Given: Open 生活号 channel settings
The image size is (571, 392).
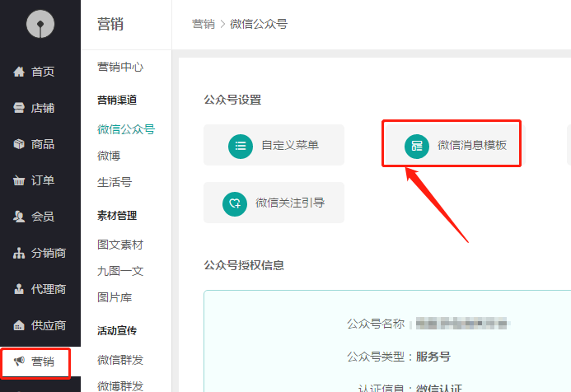Looking at the screenshot, I should (114, 182).
